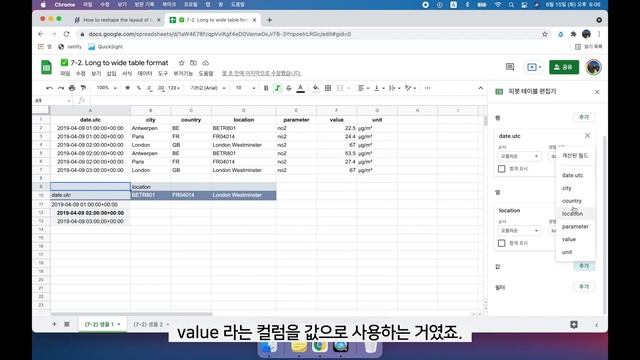Collapse the menus with the up chevron

pos(480,88)
